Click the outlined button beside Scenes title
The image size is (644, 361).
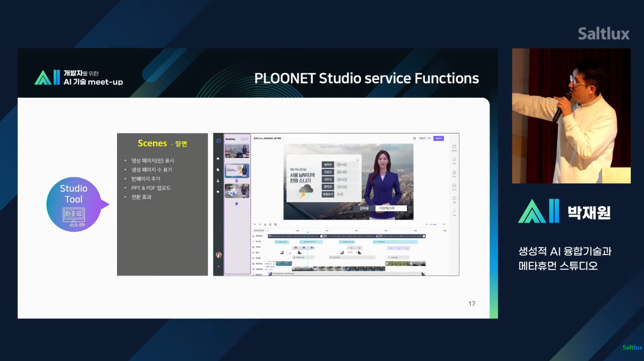[x=244, y=139]
